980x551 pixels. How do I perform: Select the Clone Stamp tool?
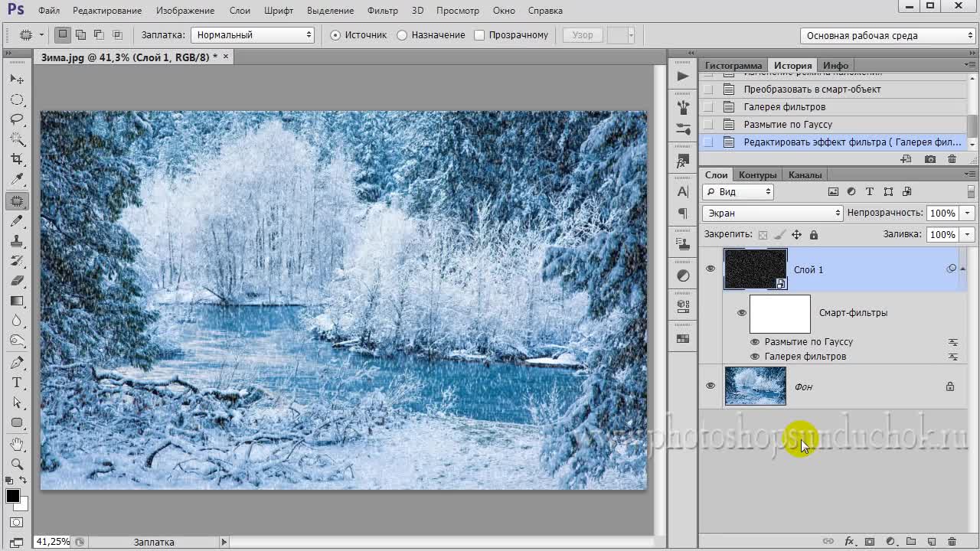point(17,240)
